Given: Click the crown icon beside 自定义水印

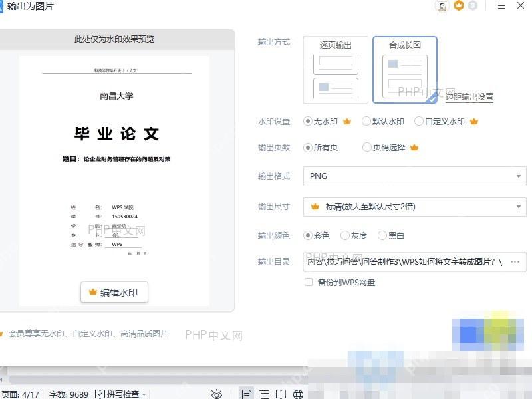Looking at the screenshot, I should coord(474,121).
